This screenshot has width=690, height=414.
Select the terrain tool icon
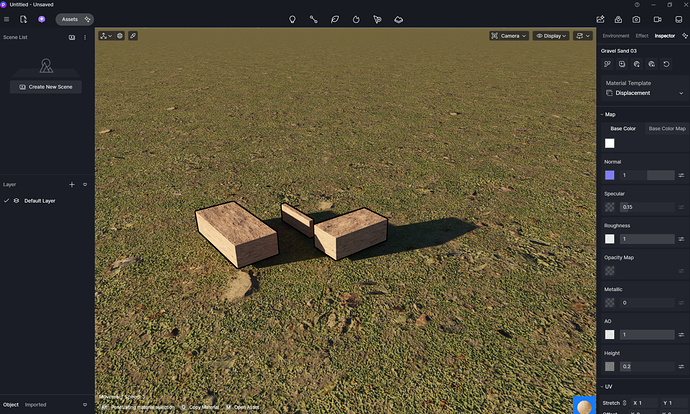(399, 19)
